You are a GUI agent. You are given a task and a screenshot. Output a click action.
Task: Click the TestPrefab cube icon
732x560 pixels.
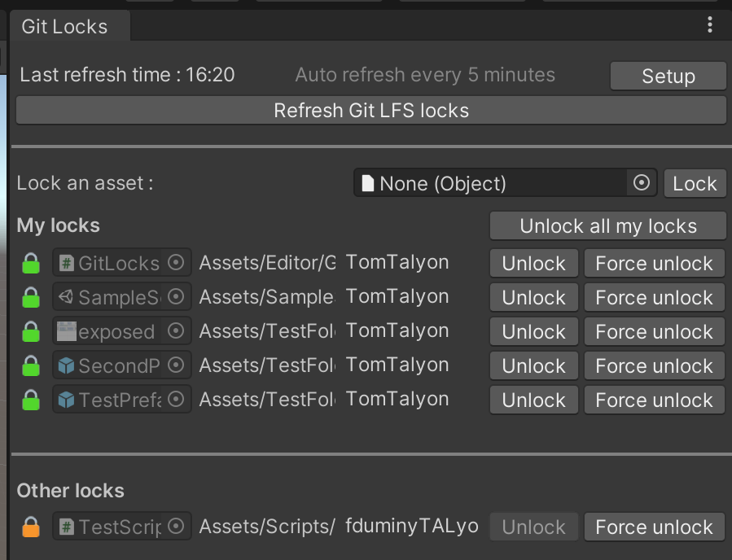[x=66, y=400]
